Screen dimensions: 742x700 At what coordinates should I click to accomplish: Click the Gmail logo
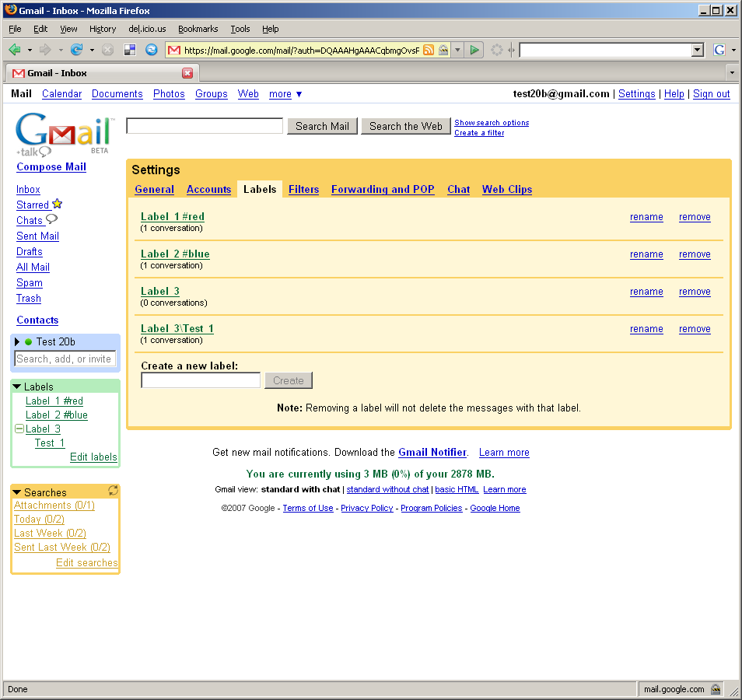(x=64, y=134)
